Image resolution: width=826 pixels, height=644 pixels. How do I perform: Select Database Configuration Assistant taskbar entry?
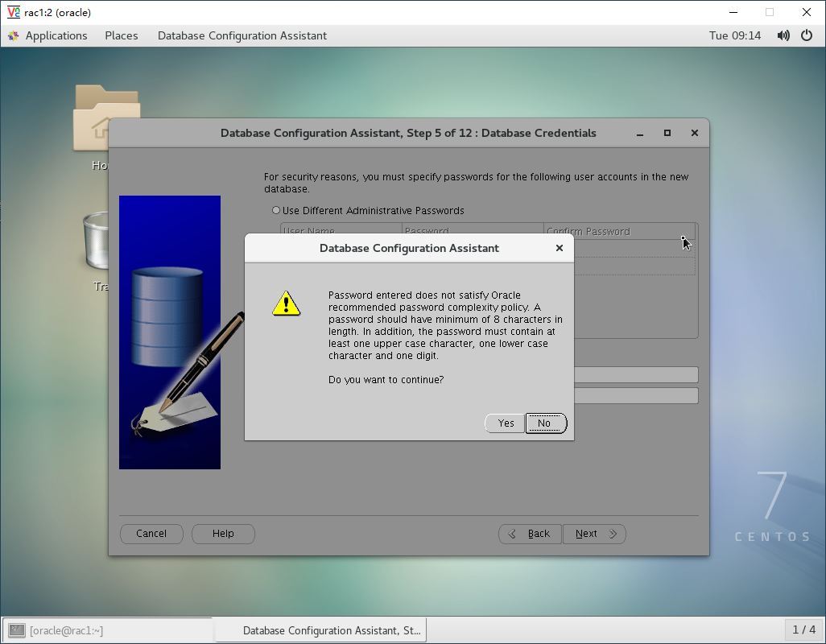pyautogui.click(x=320, y=630)
